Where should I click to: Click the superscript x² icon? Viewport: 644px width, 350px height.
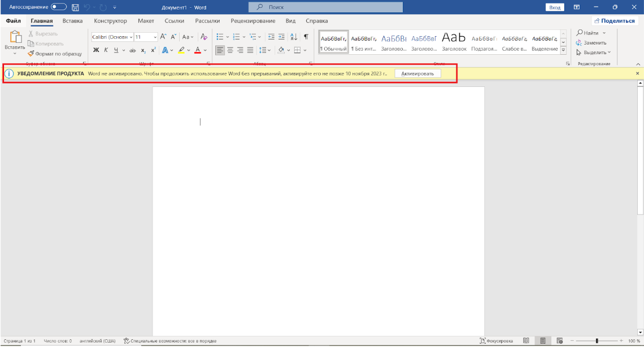153,50
